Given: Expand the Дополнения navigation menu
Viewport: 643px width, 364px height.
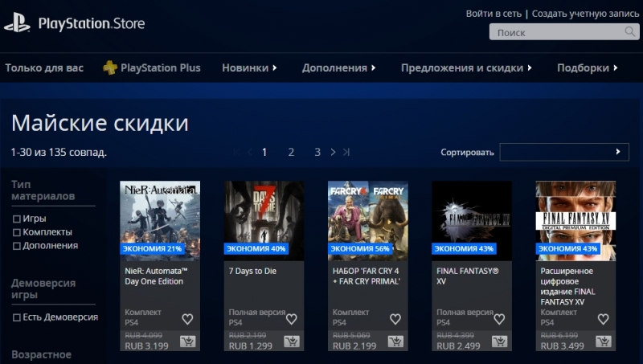Looking at the screenshot, I should click(338, 67).
